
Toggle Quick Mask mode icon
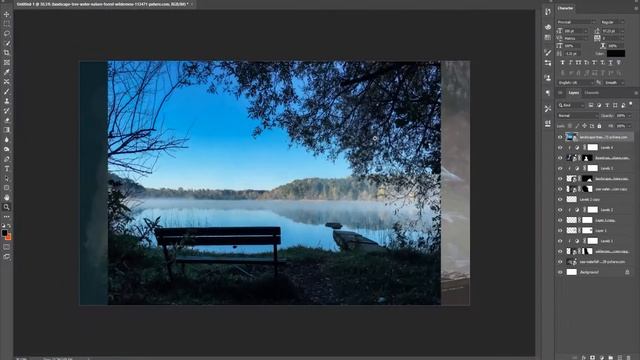7,247
